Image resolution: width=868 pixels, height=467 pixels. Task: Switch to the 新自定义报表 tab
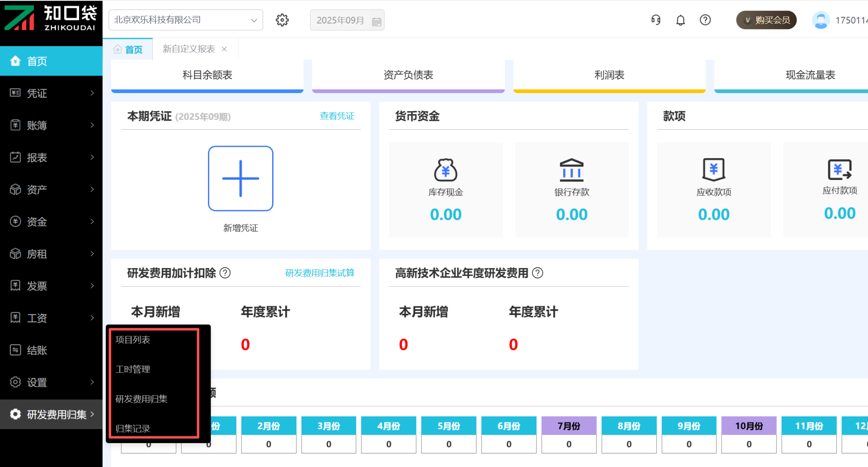[189, 49]
